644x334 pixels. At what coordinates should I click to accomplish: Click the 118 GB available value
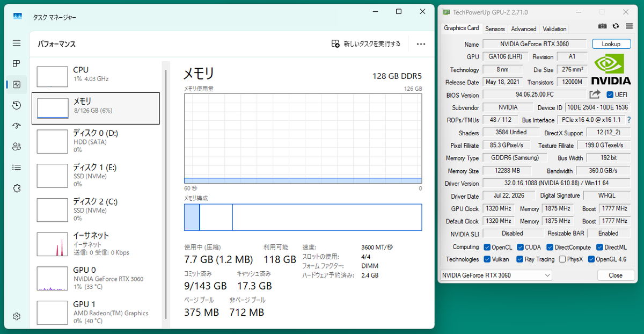pos(280,260)
